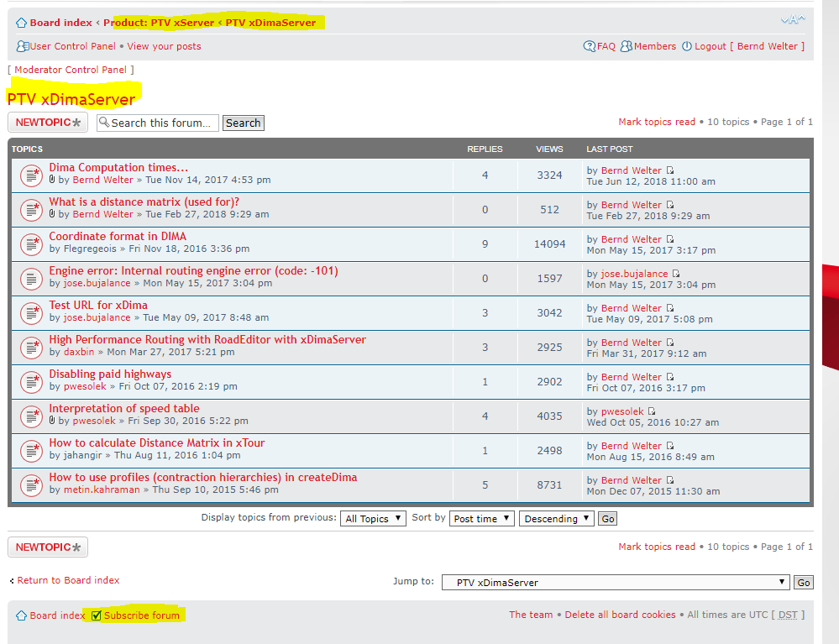This screenshot has height=644, width=839.
Task: Toggle the Subscribe forum checkbox
Action: (97, 615)
